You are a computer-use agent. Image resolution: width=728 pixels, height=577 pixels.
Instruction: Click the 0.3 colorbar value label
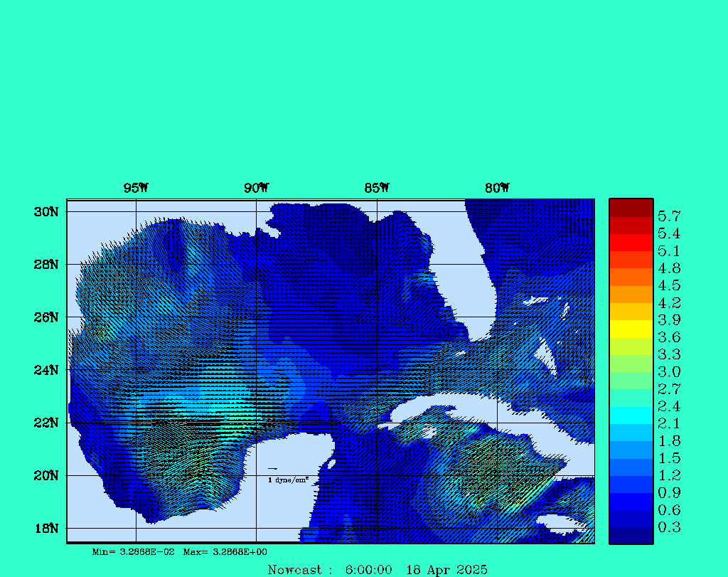click(x=669, y=527)
